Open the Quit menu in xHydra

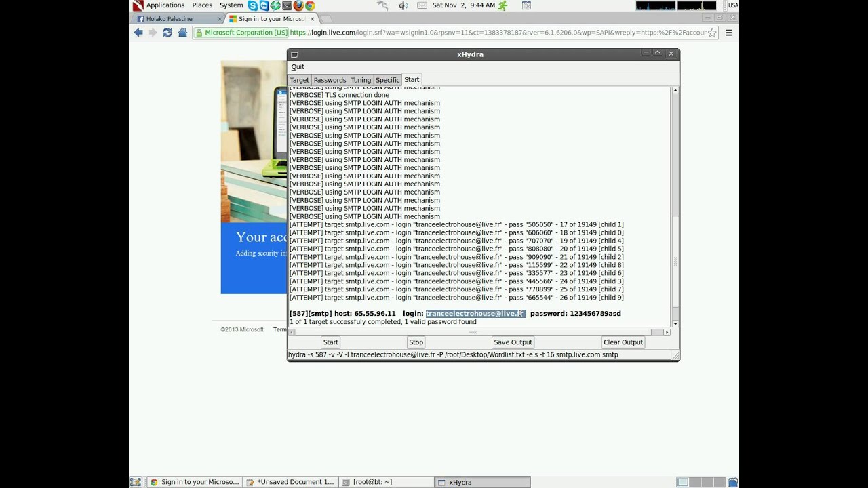coord(298,66)
